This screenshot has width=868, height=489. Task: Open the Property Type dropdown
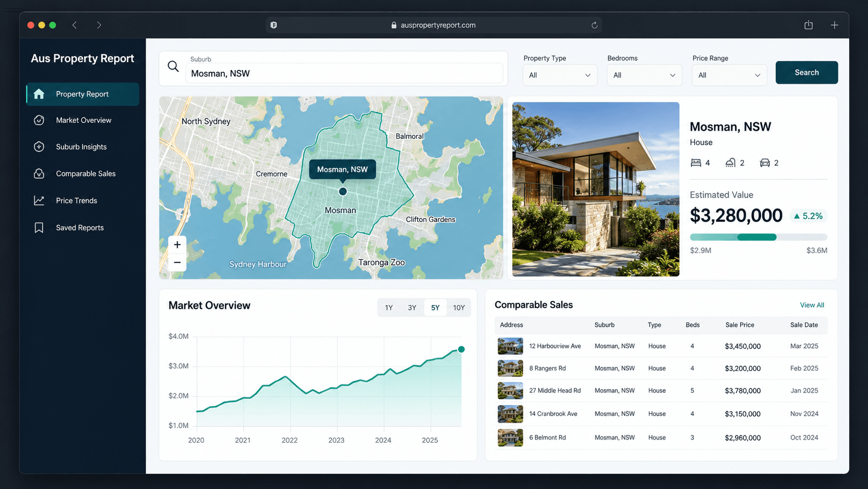click(560, 75)
